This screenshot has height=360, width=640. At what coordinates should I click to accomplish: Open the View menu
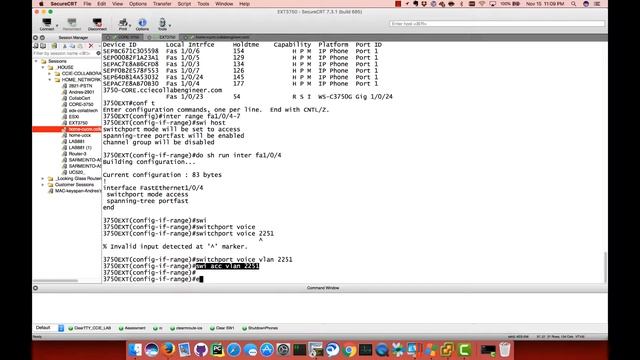pos(117,4)
